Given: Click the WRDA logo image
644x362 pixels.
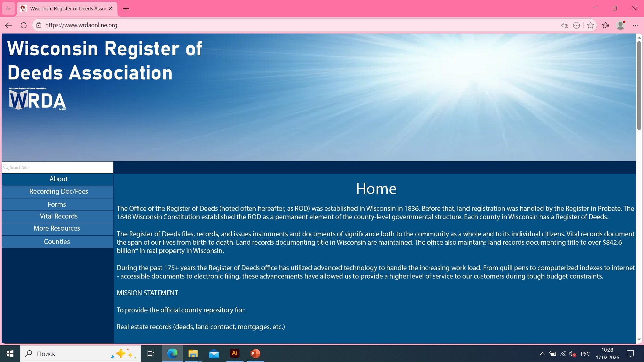Looking at the screenshot, I should click(x=37, y=99).
